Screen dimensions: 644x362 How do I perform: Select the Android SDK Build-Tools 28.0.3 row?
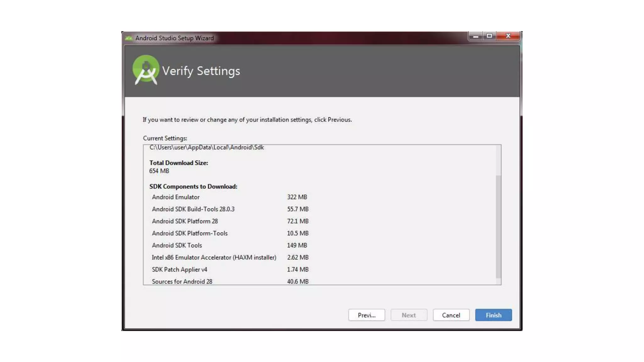pos(193,209)
